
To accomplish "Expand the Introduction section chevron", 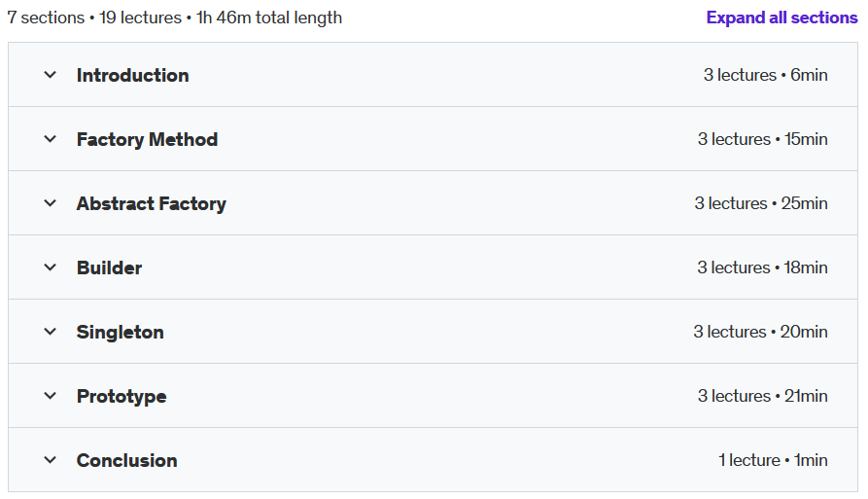I will (x=50, y=75).
